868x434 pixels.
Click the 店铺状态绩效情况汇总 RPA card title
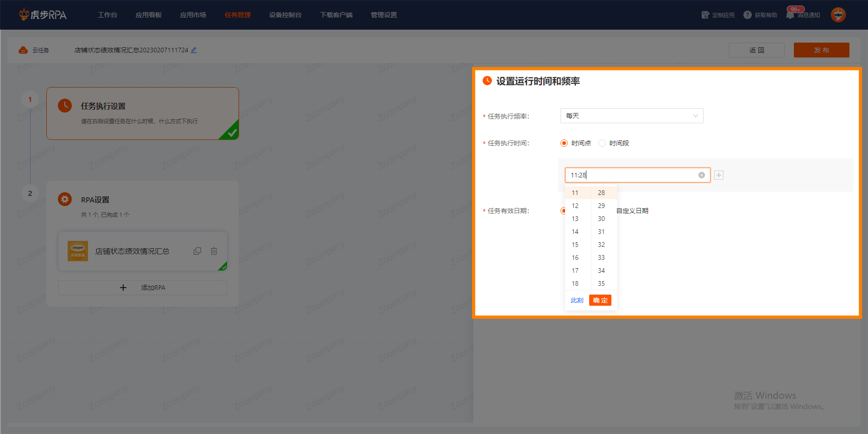click(x=132, y=251)
